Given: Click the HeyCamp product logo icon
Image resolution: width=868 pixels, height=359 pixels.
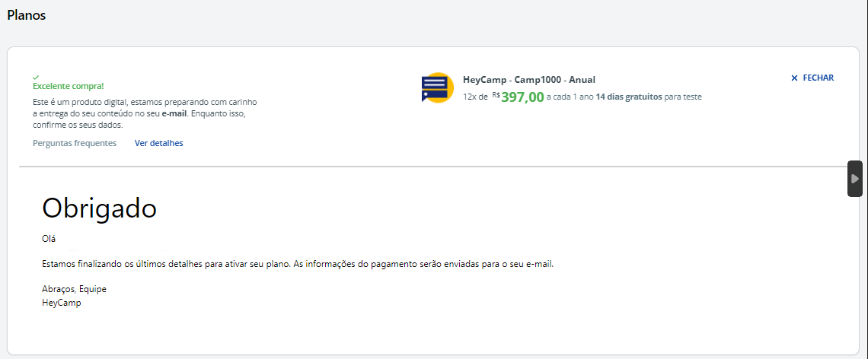Looking at the screenshot, I should click(x=437, y=88).
